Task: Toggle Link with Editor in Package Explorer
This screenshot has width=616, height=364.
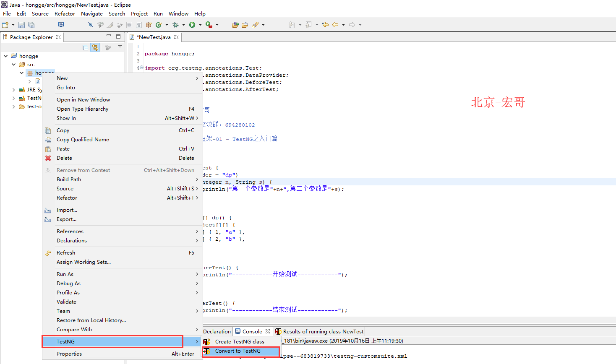Action: pyautogui.click(x=96, y=47)
